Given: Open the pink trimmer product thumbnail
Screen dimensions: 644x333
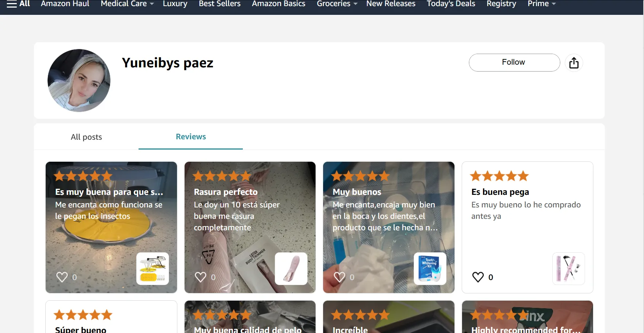Looking at the screenshot, I should click(291, 269).
